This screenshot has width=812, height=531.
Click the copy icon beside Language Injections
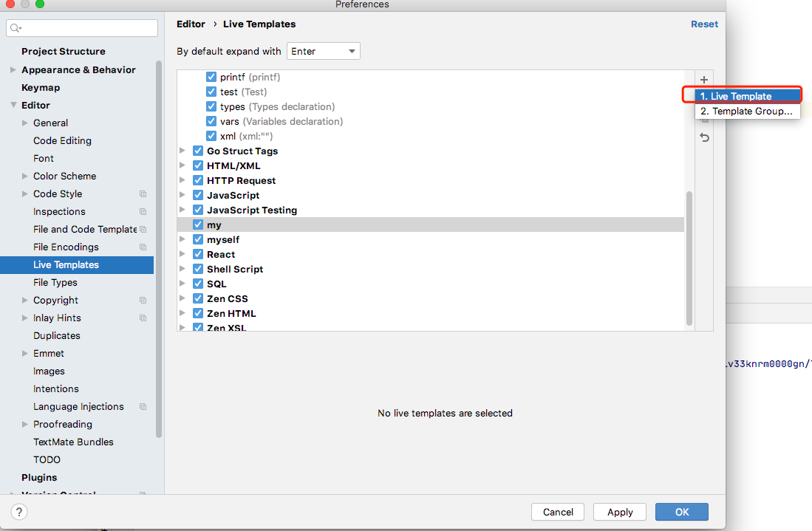pos(143,407)
